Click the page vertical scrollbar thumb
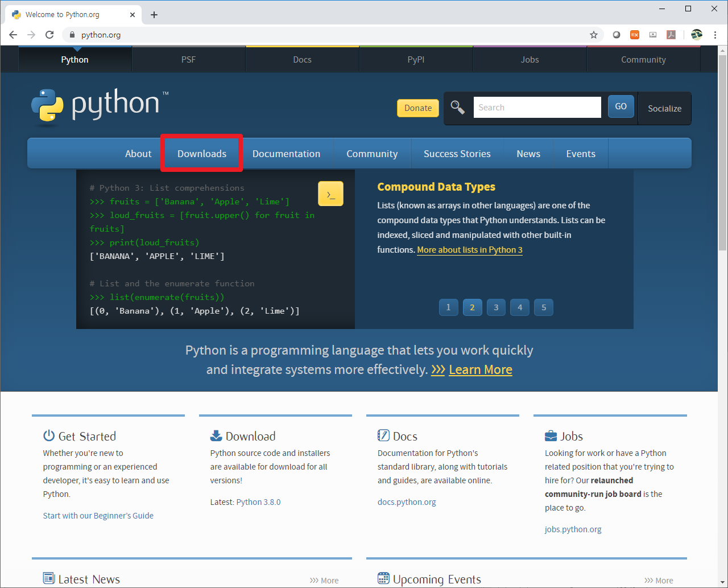This screenshot has height=588, width=728. (x=722, y=153)
